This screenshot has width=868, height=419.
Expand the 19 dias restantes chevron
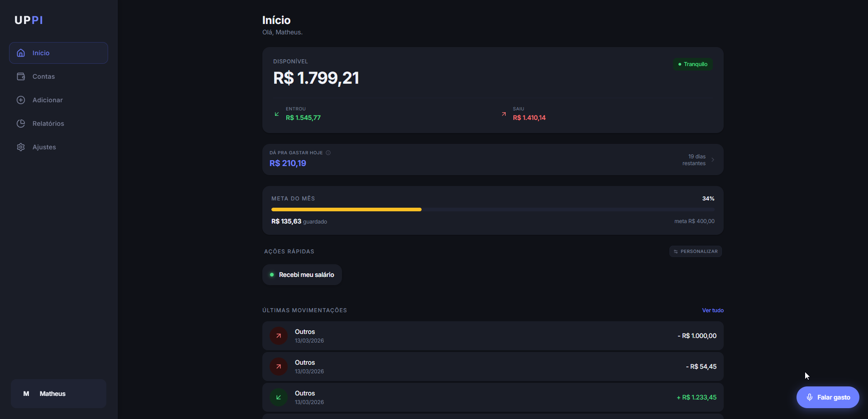click(x=713, y=160)
